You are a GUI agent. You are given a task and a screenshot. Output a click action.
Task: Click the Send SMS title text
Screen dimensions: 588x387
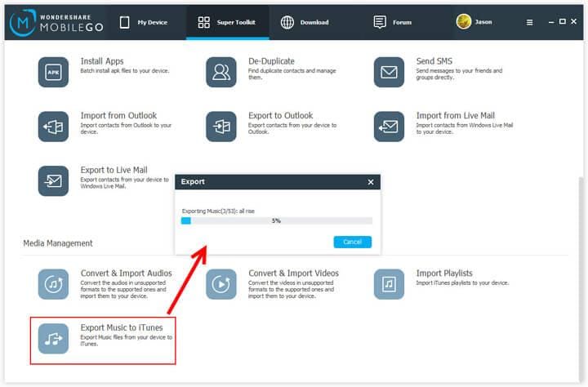pos(434,61)
